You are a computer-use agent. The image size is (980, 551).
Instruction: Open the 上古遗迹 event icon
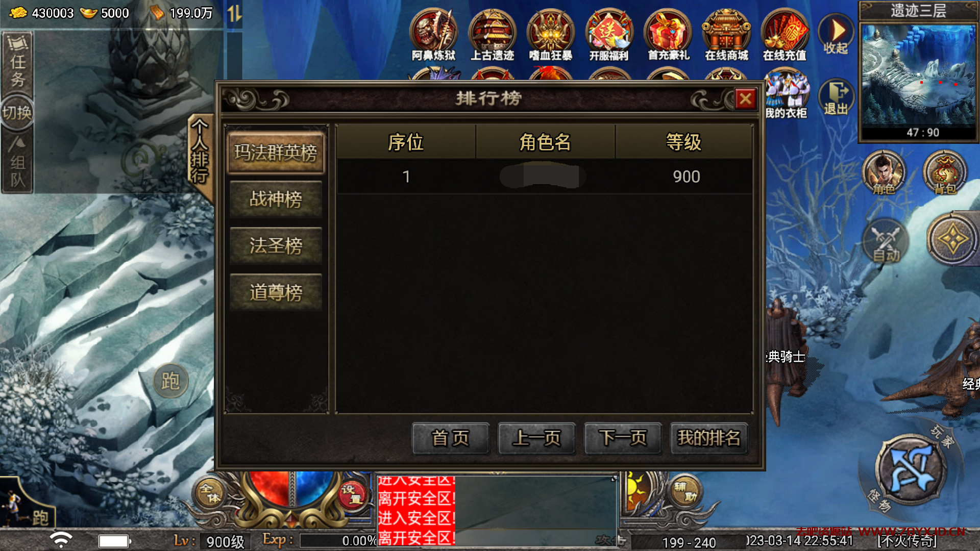[492, 35]
